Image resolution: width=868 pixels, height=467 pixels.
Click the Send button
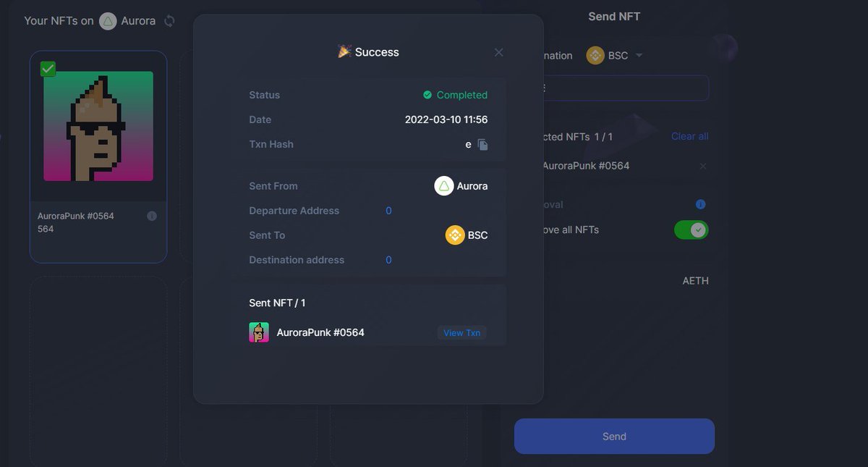pos(614,437)
